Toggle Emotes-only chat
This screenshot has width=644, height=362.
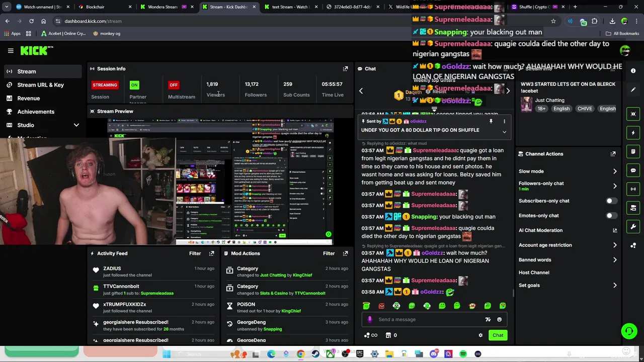tap(611, 216)
